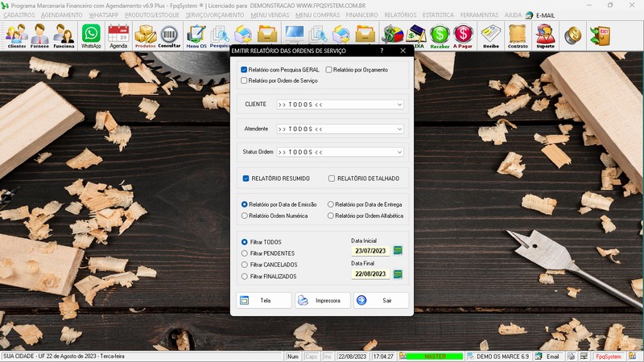Open calendar picker for Data Final

pyautogui.click(x=398, y=274)
